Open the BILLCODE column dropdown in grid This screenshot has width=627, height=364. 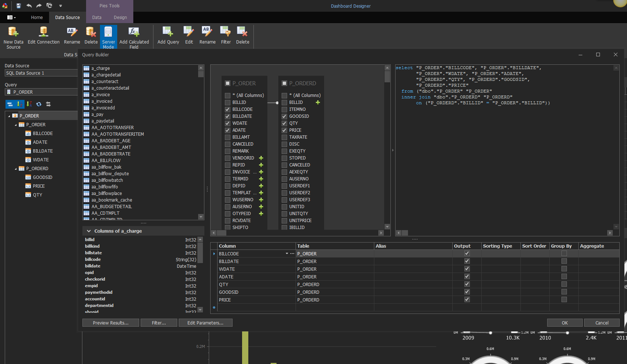click(287, 254)
